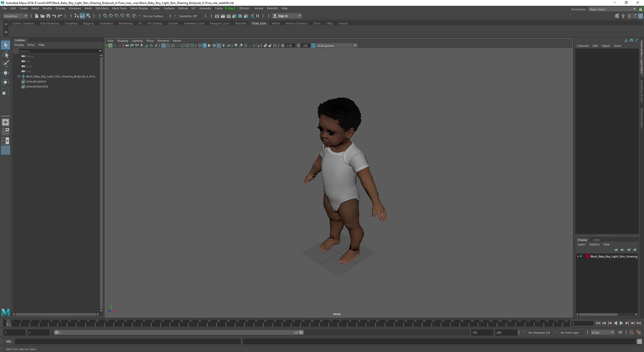
Task: Choose the Paint Selection tool
Action: click(x=6, y=64)
